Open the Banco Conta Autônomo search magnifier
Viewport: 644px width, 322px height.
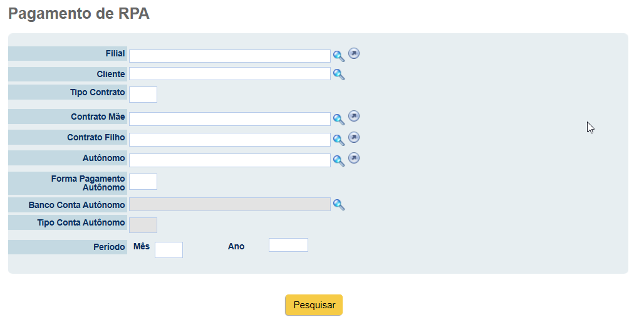pos(338,204)
